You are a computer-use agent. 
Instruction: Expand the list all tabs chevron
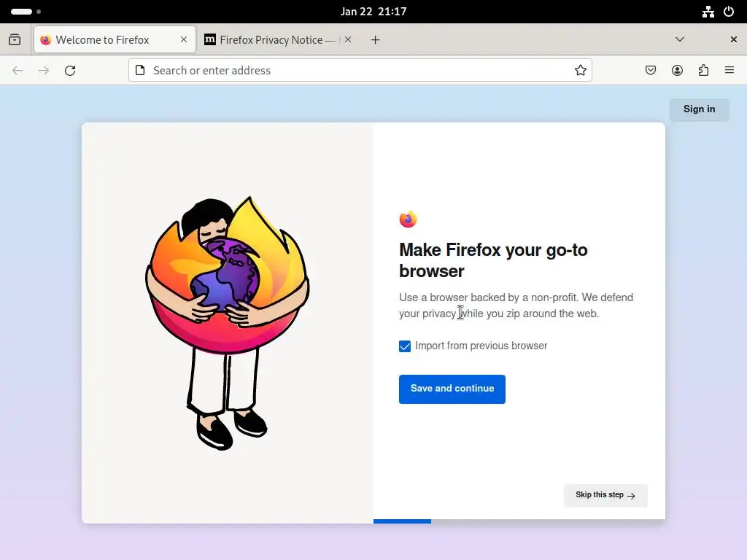[x=680, y=39]
